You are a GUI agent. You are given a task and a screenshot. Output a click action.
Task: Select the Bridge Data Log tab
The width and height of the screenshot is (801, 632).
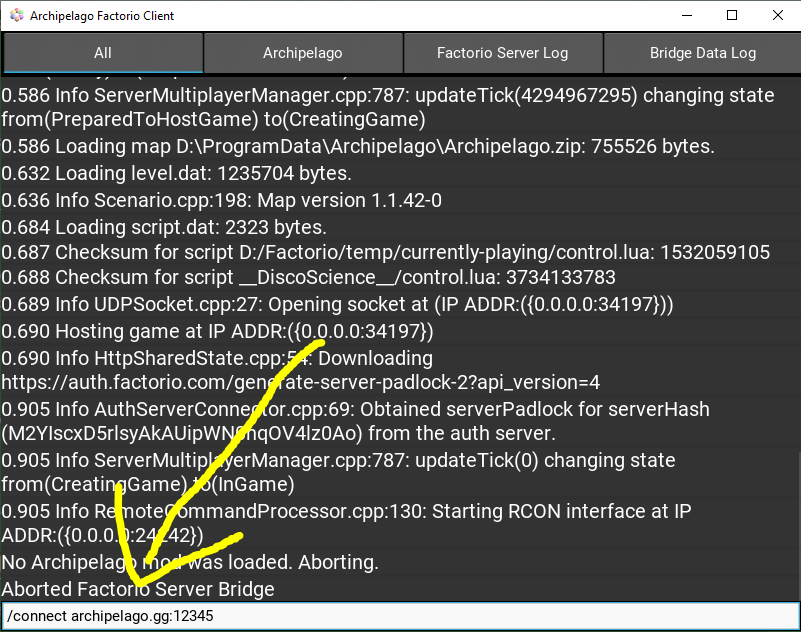[x=702, y=53]
